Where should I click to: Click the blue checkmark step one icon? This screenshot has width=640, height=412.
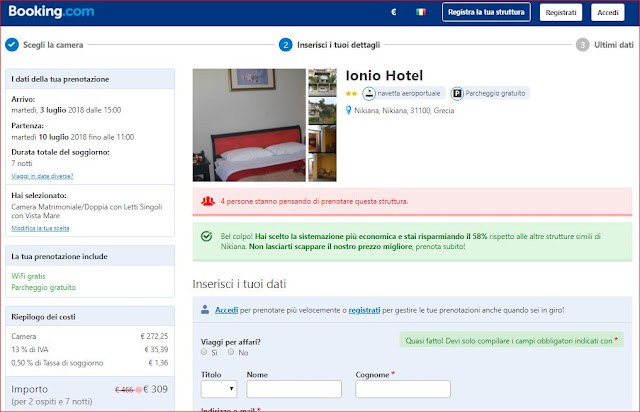(12, 45)
